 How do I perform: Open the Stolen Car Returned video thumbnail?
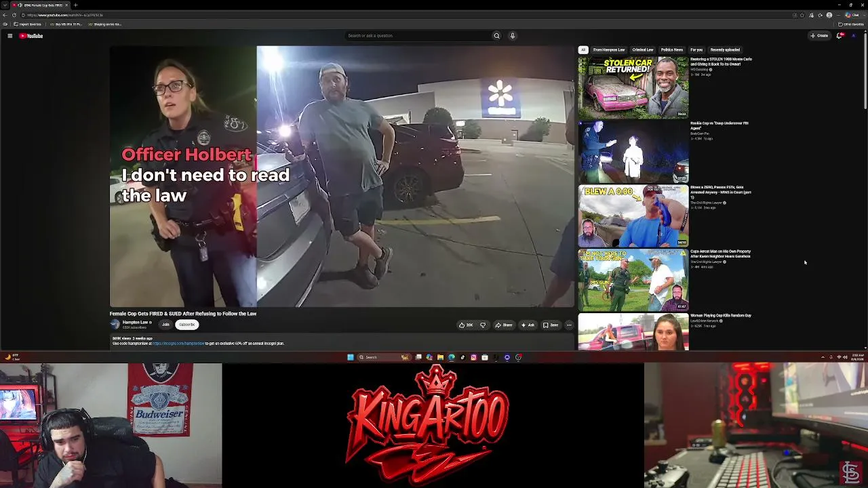(x=633, y=87)
